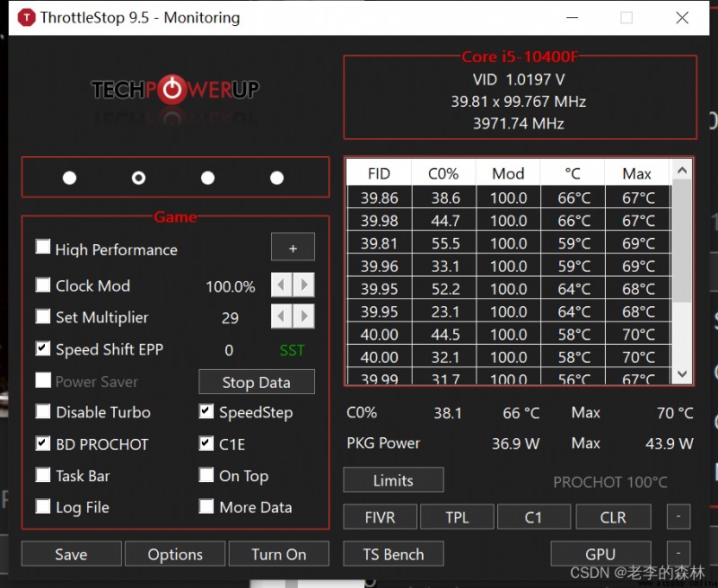Click the core table scroll up arrow

[682, 171]
